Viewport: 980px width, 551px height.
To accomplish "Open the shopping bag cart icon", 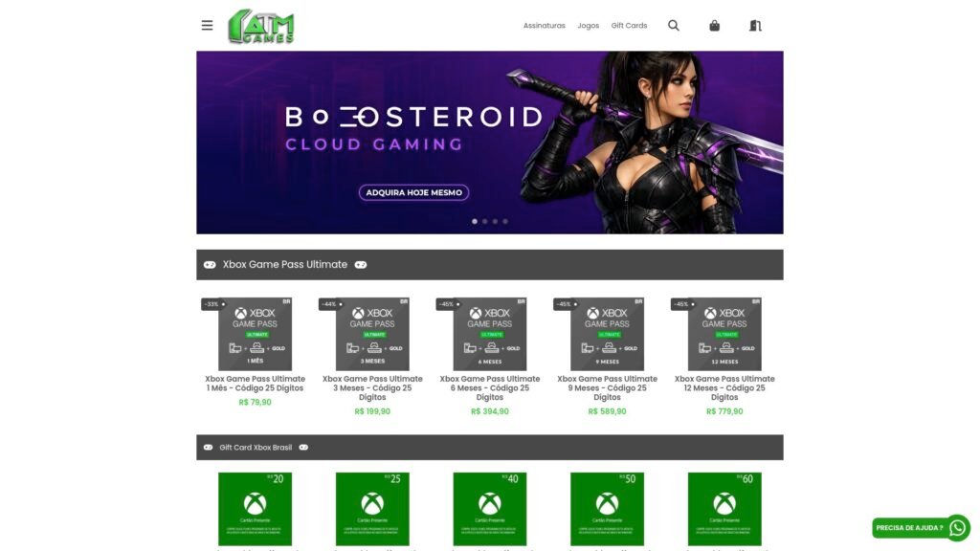I will click(714, 26).
